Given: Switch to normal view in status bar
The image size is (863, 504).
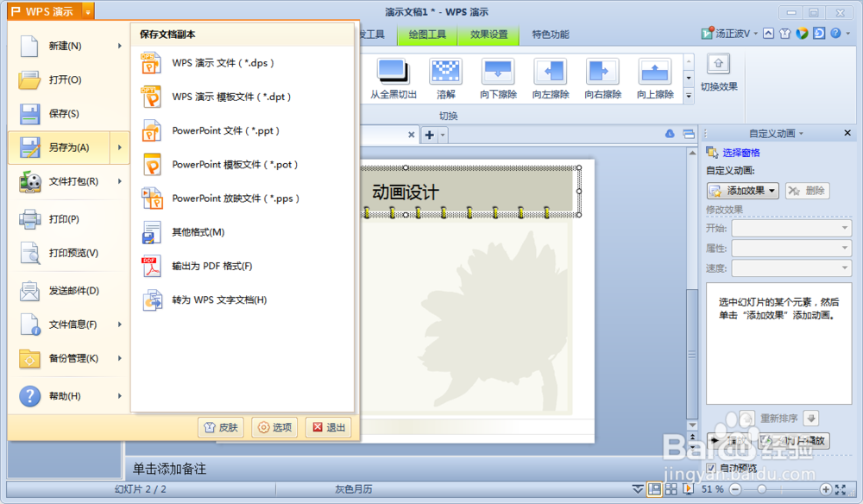Looking at the screenshot, I should click(x=654, y=489).
